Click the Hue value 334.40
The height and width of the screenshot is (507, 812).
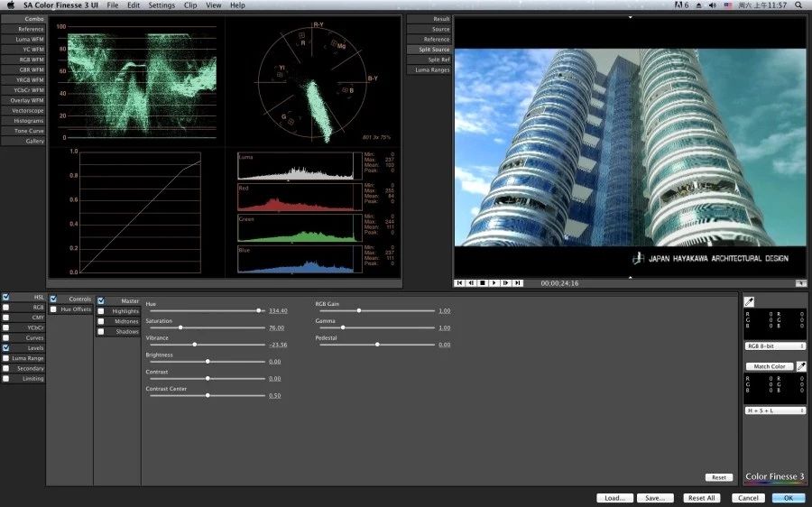pyautogui.click(x=278, y=310)
